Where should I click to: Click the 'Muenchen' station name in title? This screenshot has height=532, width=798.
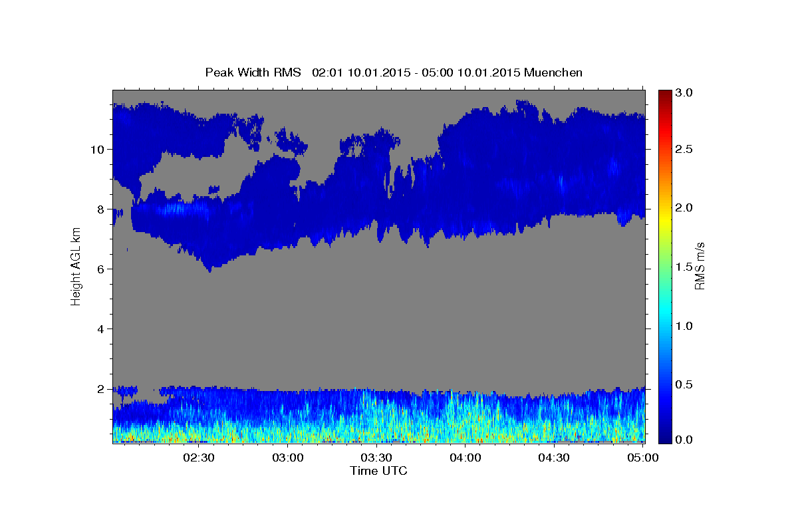[553, 72]
